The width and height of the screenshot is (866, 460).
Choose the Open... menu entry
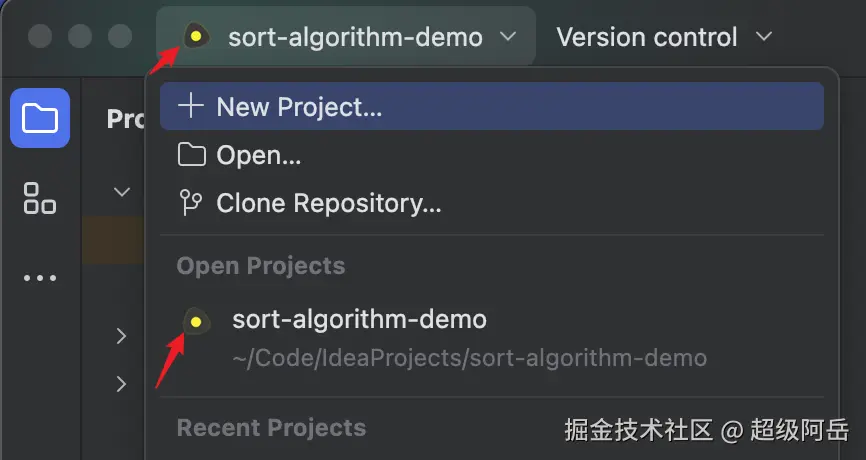point(258,155)
